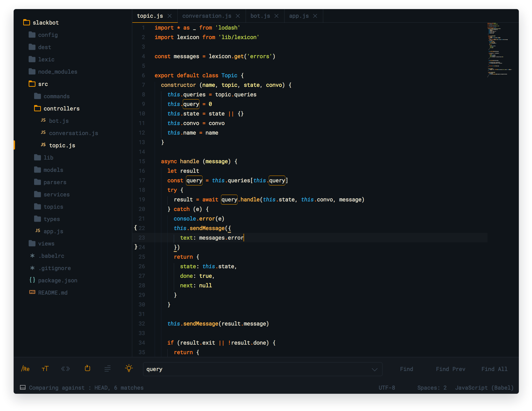Click the wrap/copy icon in search bar
The image size is (532, 411).
click(87, 368)
